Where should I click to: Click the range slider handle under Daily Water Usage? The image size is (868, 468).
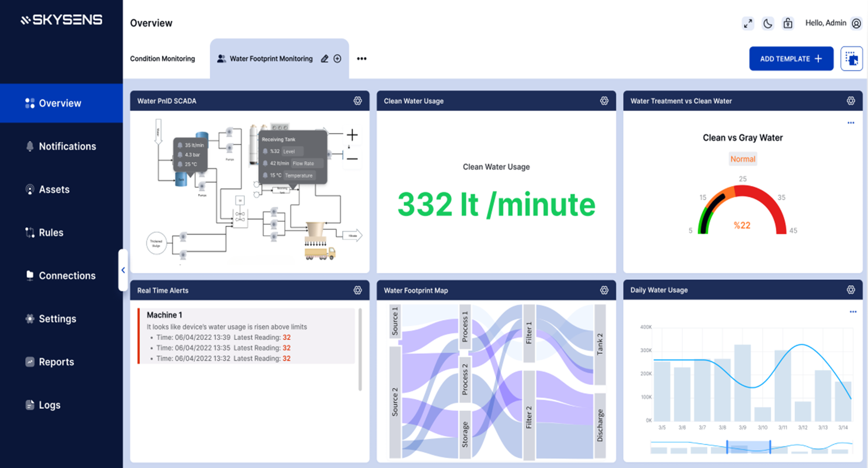(x=727, y=447)
